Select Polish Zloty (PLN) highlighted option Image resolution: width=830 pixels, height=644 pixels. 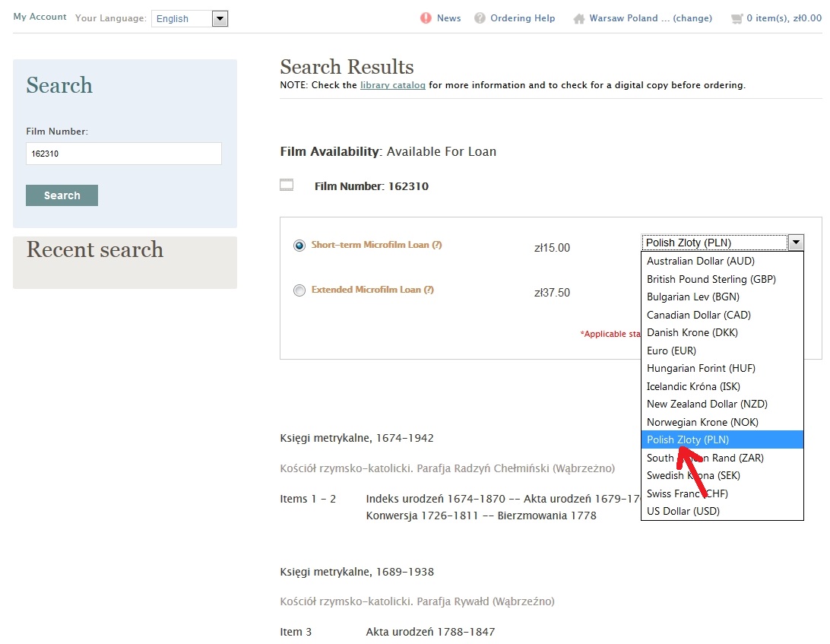click(x=688, y=439)
